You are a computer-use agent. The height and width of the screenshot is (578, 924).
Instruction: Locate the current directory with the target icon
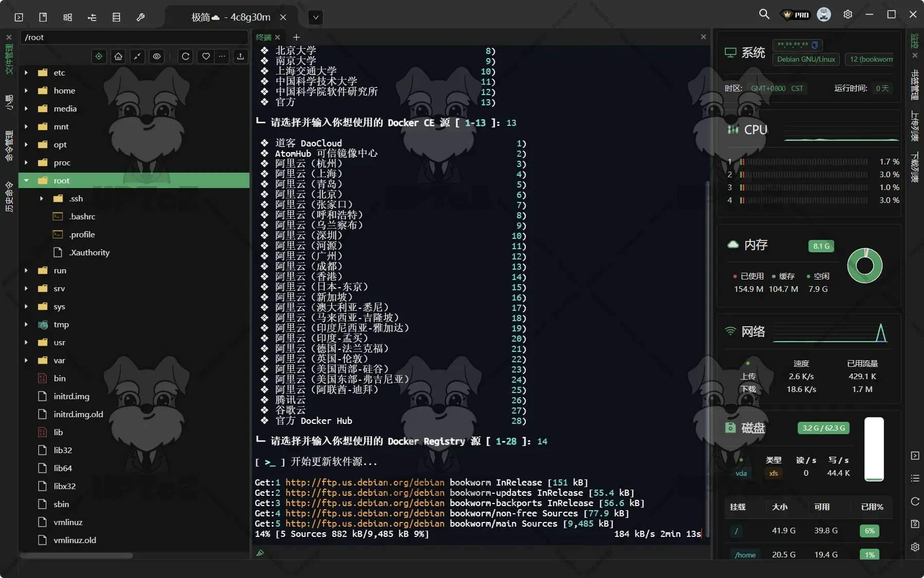coord(99,56)
